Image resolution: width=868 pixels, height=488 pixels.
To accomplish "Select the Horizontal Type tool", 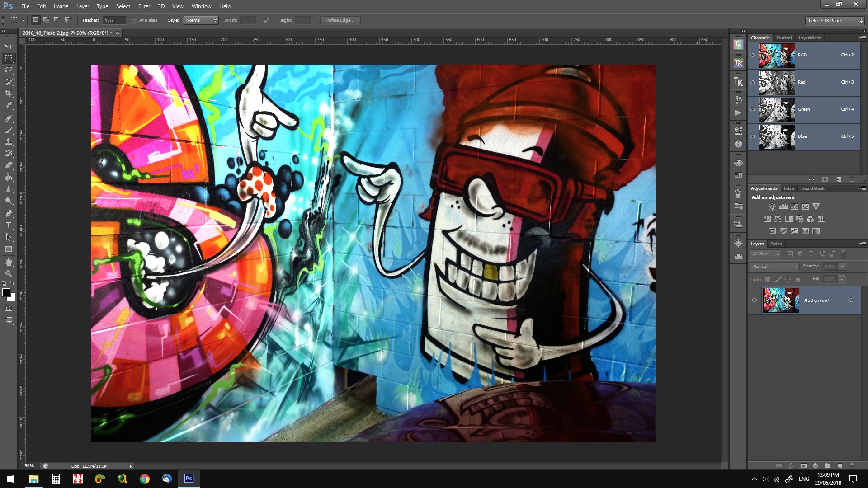I will click(x=9, y=225).
